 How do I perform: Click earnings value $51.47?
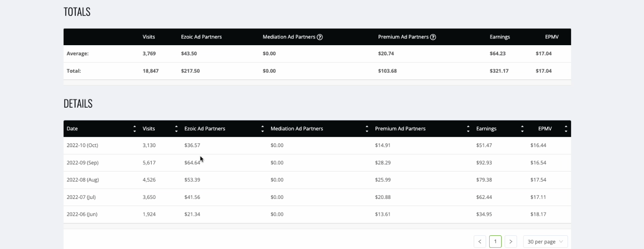[484, 145]
